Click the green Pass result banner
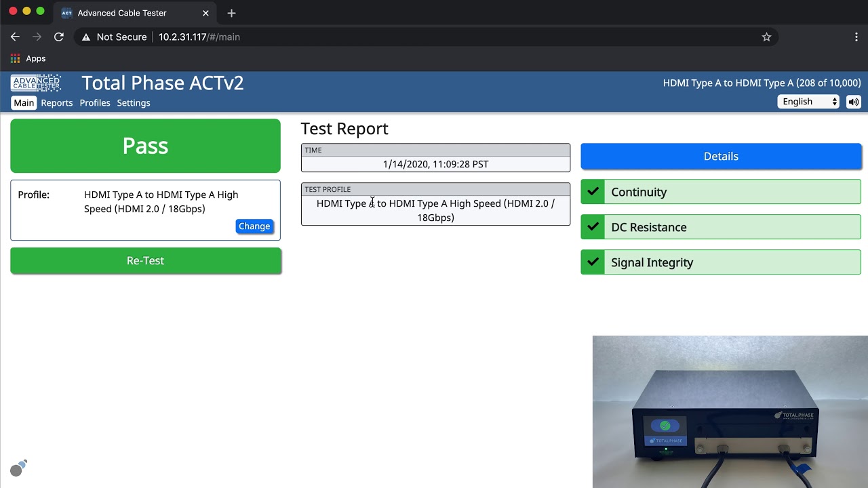 pyautogui.click(x=145, y=146)
